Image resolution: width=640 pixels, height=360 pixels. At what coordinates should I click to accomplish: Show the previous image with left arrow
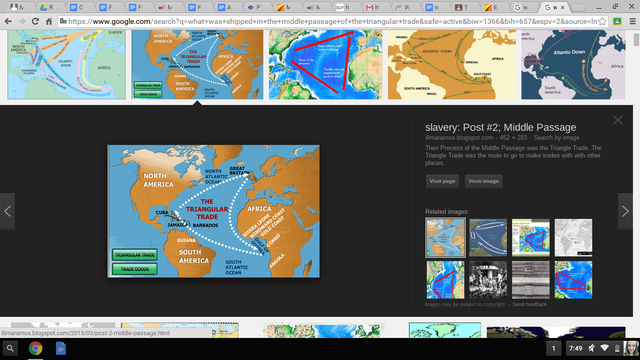(7, 211)
